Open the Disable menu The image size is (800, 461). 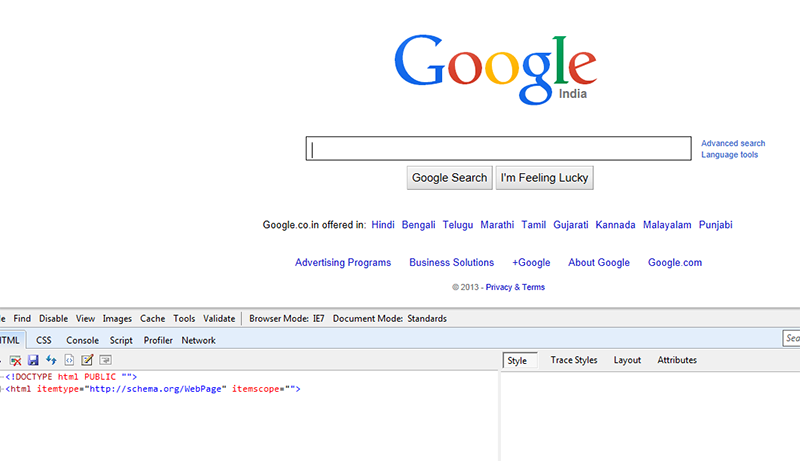tap(54, 318)
